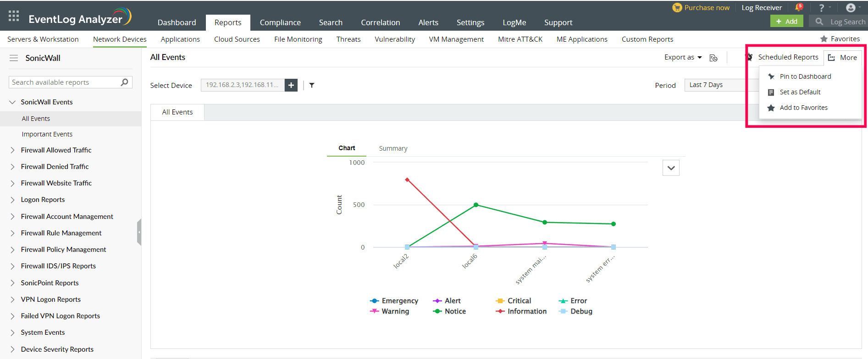Viewport: 868px width, 359px height.
Task: Hide the Information series in legend
Action: point(521,311)
